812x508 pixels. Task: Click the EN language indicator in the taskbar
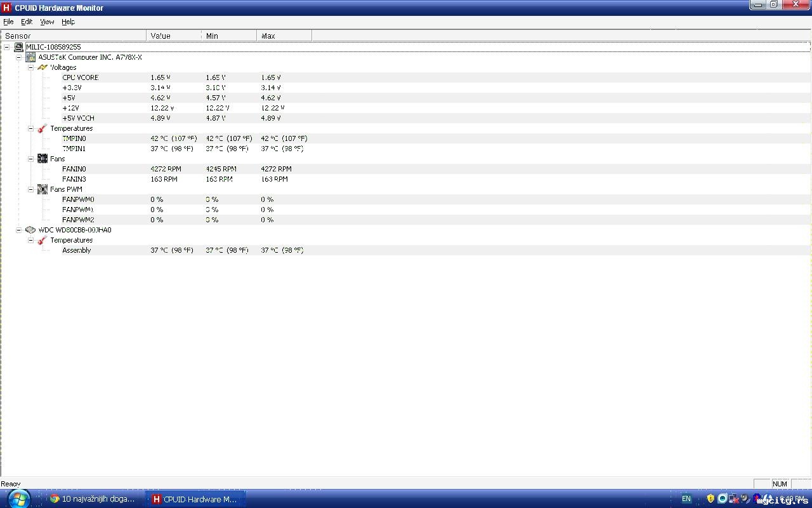686,499
